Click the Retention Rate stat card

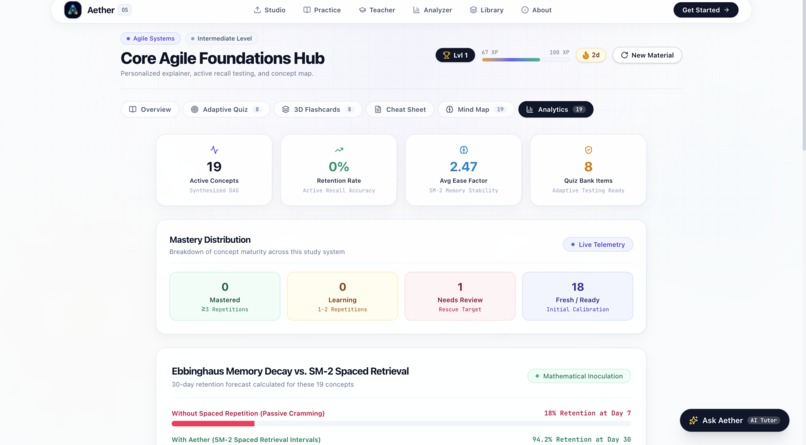(x=339, y=170)
